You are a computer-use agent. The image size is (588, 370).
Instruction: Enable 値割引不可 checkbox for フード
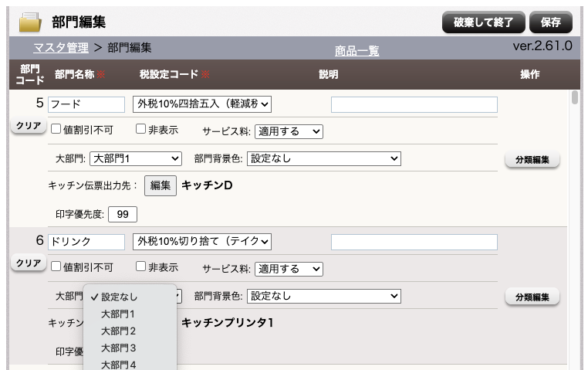(56, 131)
